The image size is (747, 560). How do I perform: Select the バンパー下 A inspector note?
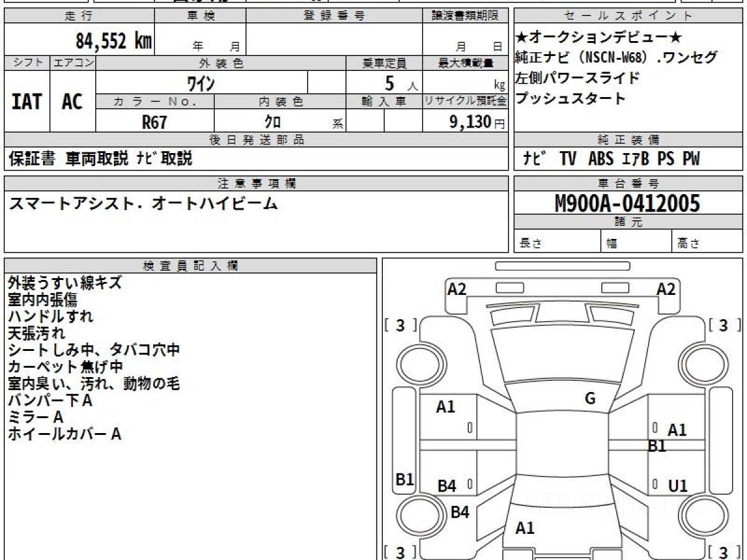(50, 400)
